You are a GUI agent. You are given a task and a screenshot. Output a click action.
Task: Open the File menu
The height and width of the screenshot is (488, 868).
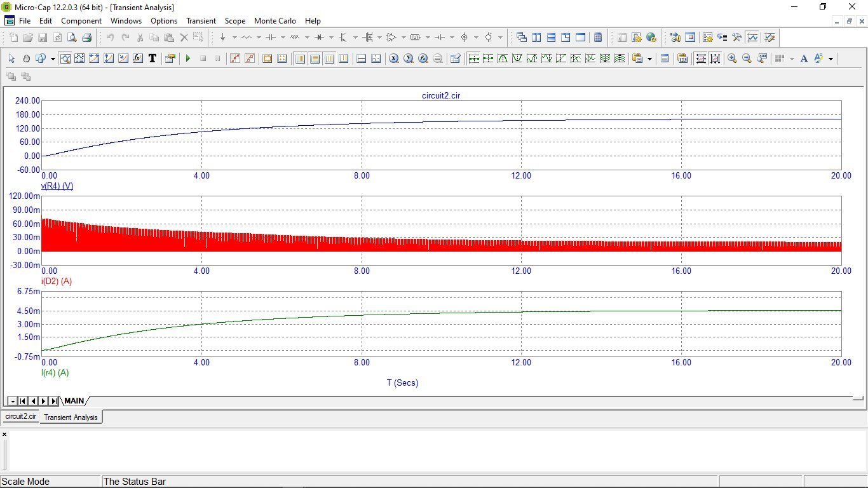[x=25, y=21]
